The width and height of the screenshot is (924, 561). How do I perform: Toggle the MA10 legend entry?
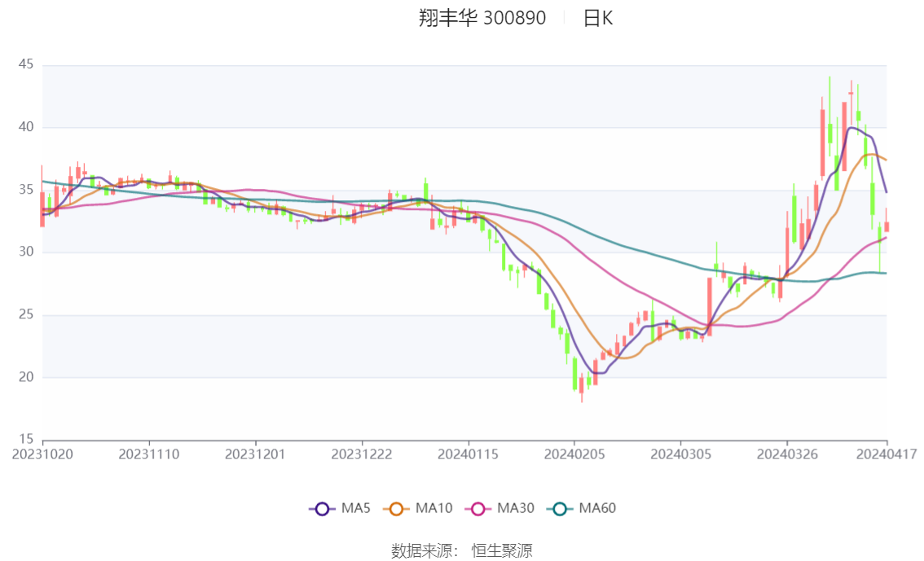pyautogui.click(x=418, y=508)
